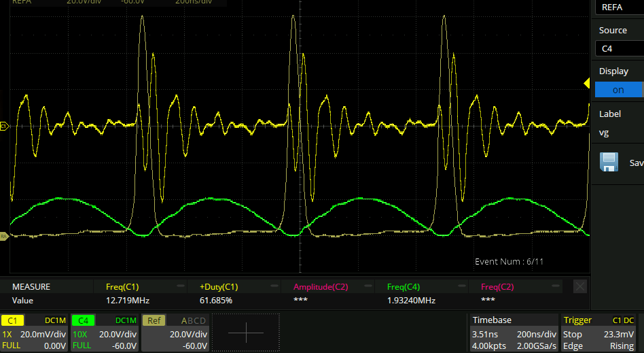Remove the Freq(C1) measurement using its dash

click(181, 286)
